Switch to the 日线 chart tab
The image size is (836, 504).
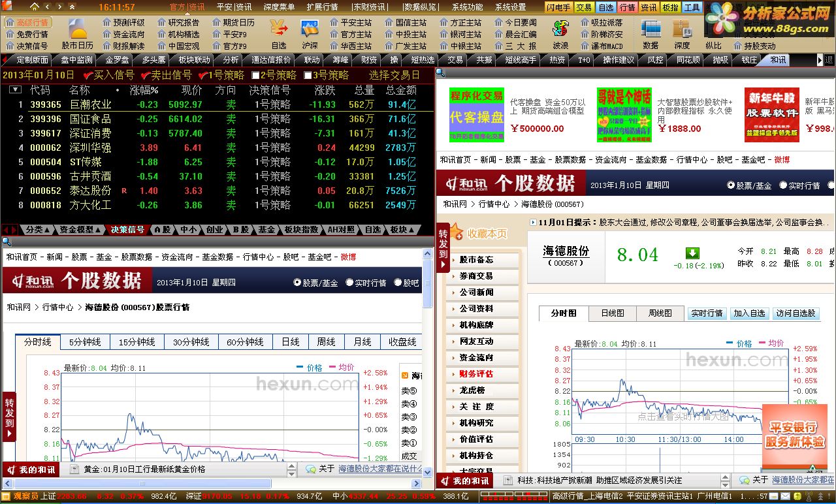[291, 342]
